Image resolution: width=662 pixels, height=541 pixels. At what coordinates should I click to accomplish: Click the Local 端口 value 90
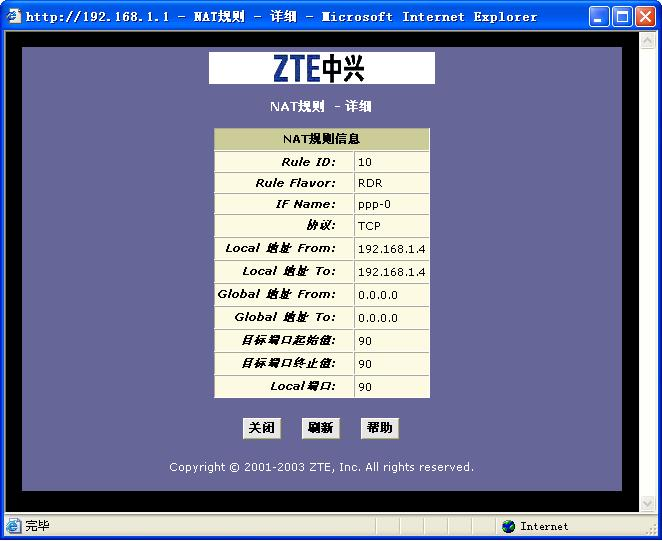tap(365, 387)
